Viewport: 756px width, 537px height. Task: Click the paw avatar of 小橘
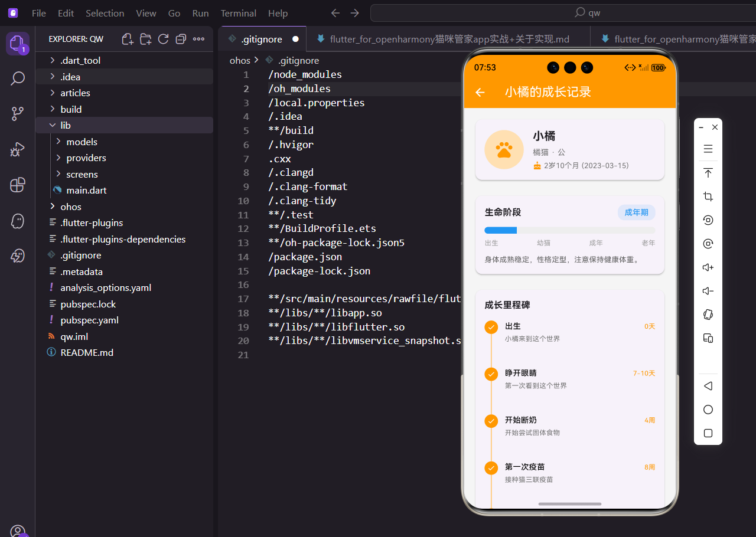tap(504, 150)
